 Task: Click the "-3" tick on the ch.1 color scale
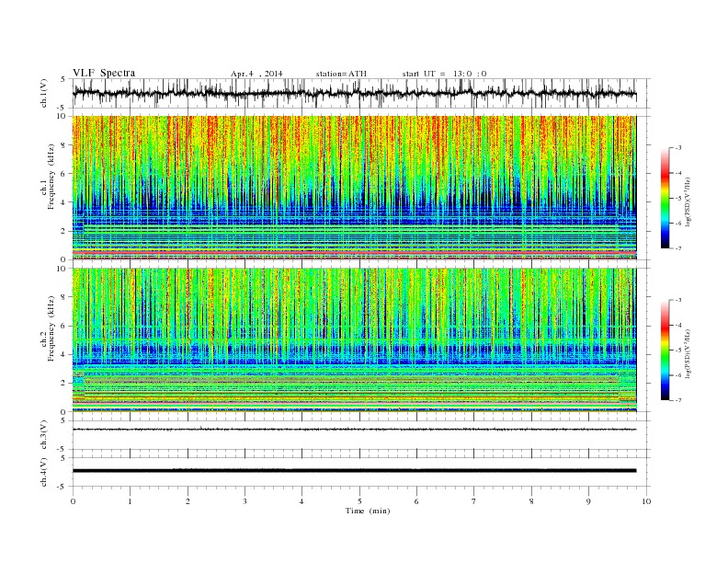coord(677,148)
